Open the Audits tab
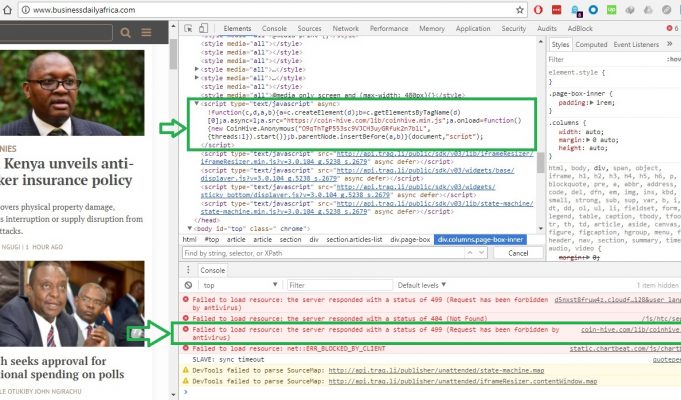681x400 pixels. (x=547, y=28)
